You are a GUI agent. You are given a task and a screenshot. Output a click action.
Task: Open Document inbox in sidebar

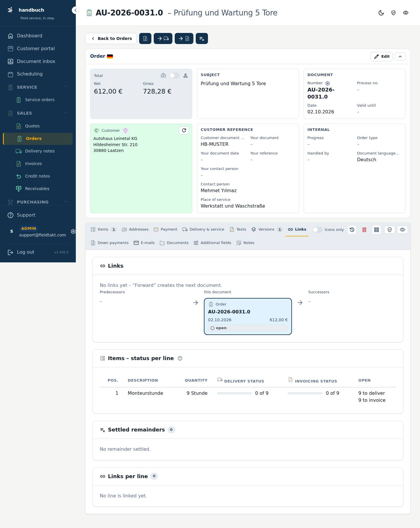click(x=38, y=61)
